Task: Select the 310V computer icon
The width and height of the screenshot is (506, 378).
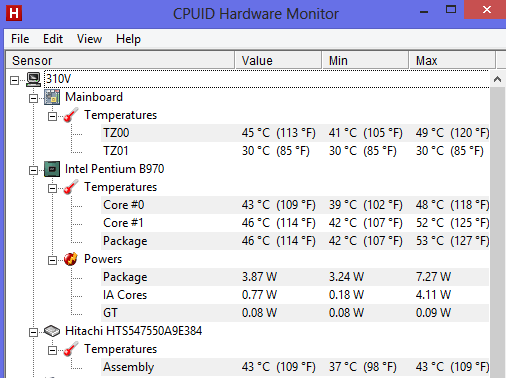Action: (33, 79)
